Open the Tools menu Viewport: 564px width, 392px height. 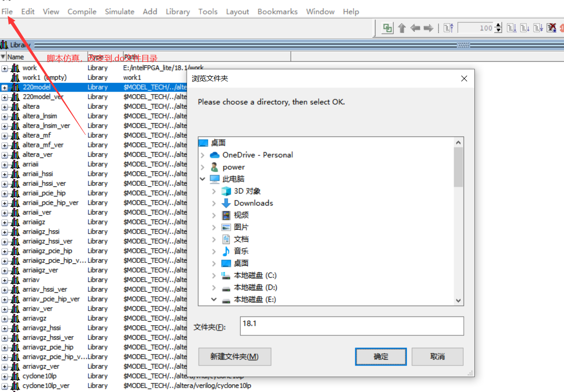(x=208, y=12)
